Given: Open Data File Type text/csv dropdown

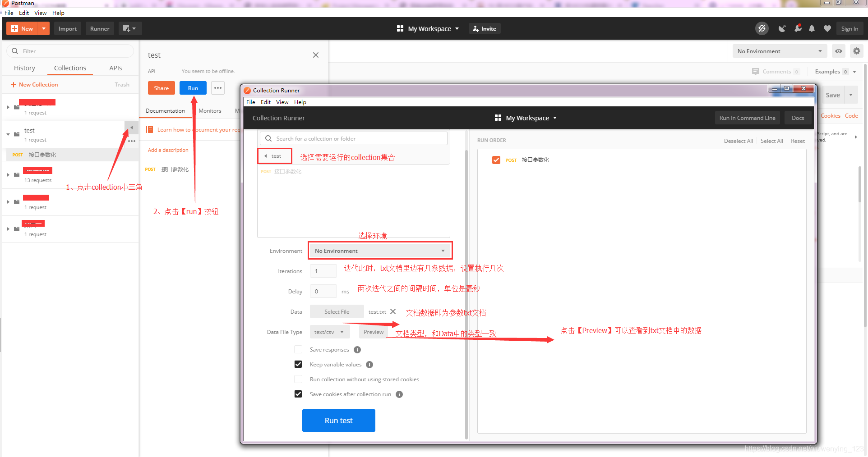Looking at the screenshot, I should 330,332.
